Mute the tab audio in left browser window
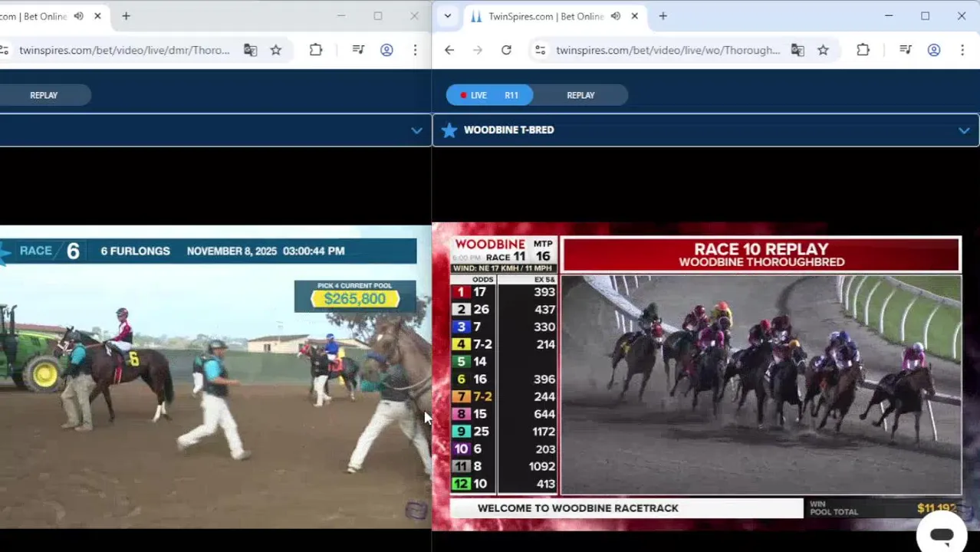 (x=78, y=16)
